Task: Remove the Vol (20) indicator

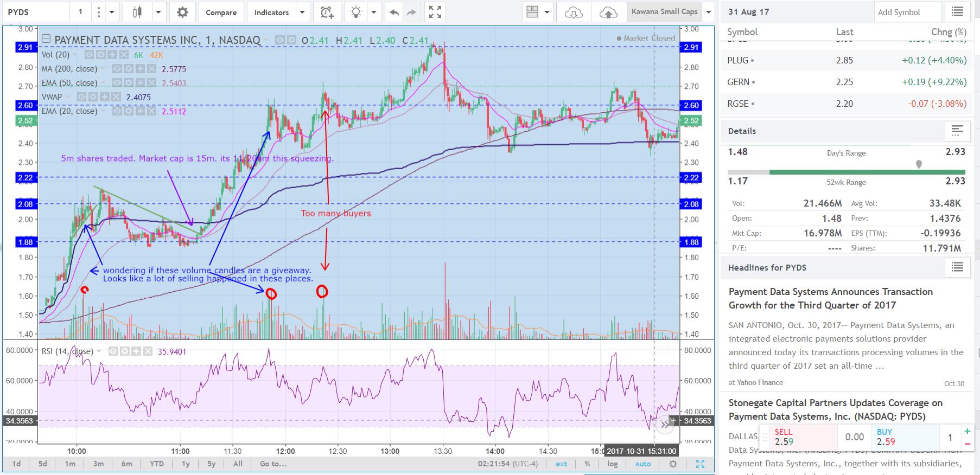Action: [124, 55]
